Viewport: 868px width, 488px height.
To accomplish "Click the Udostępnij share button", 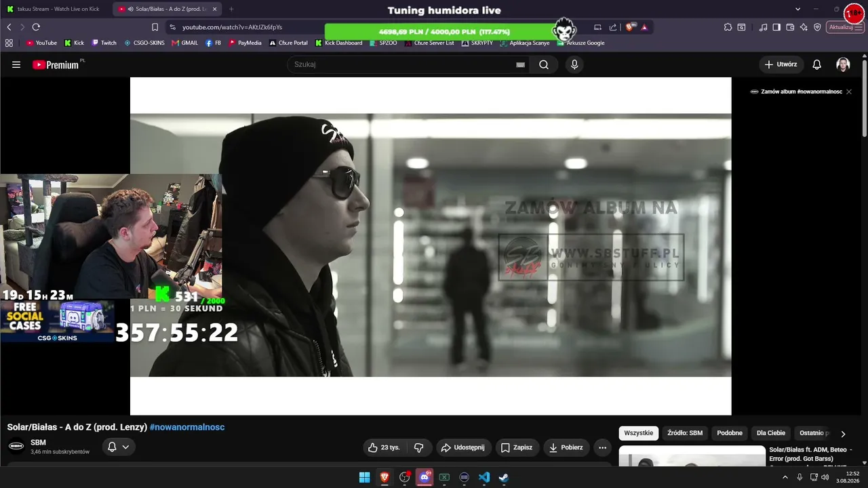I will pyautogui.click(x=462, y=447).
